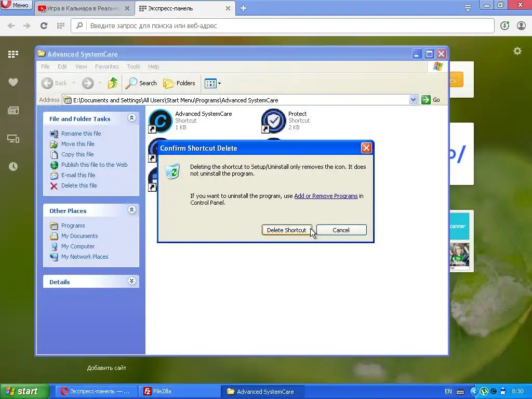Open the Edit menu in Explorer
The width and height of the screenshot is (532, 399).
62,66
